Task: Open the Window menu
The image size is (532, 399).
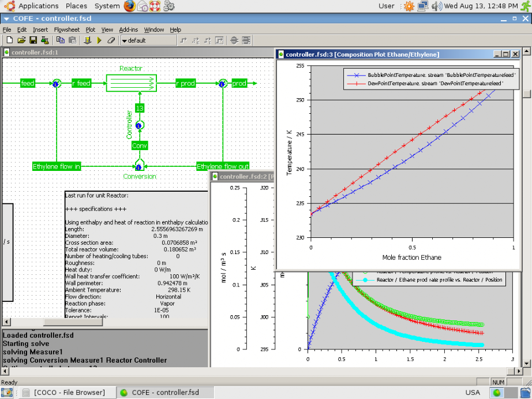Action: pyautogui.click(x=153, y=29)
